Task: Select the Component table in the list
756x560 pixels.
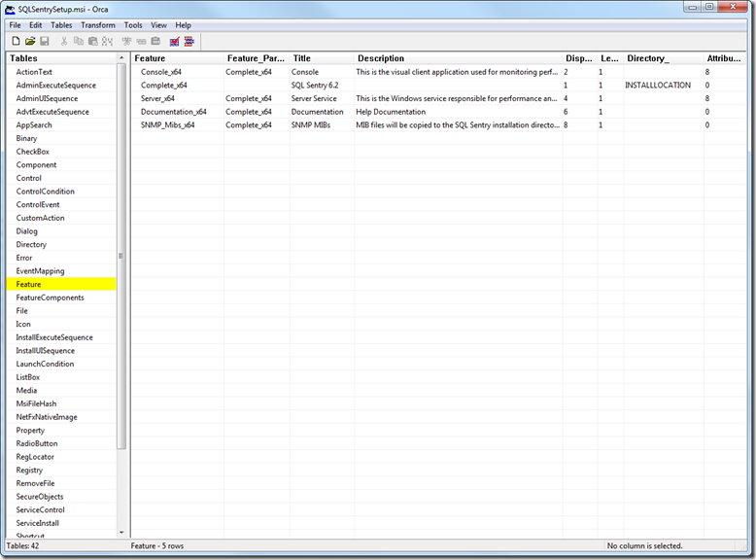Action: tap(37, 165)
